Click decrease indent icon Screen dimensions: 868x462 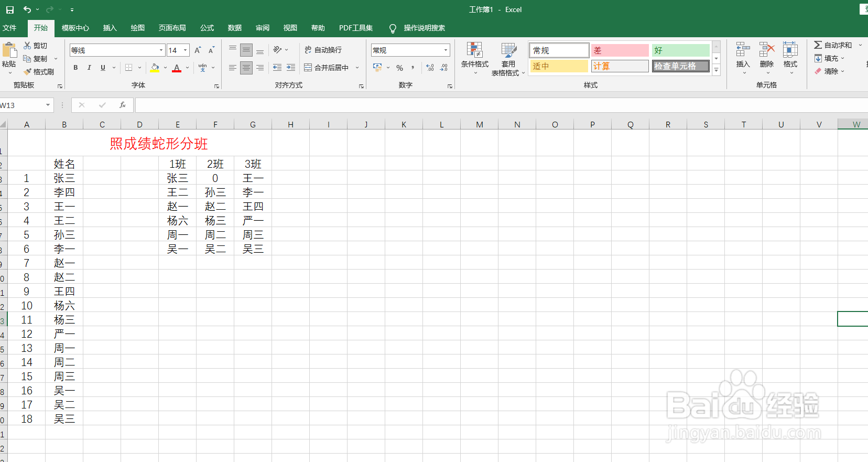coord(277,68)
